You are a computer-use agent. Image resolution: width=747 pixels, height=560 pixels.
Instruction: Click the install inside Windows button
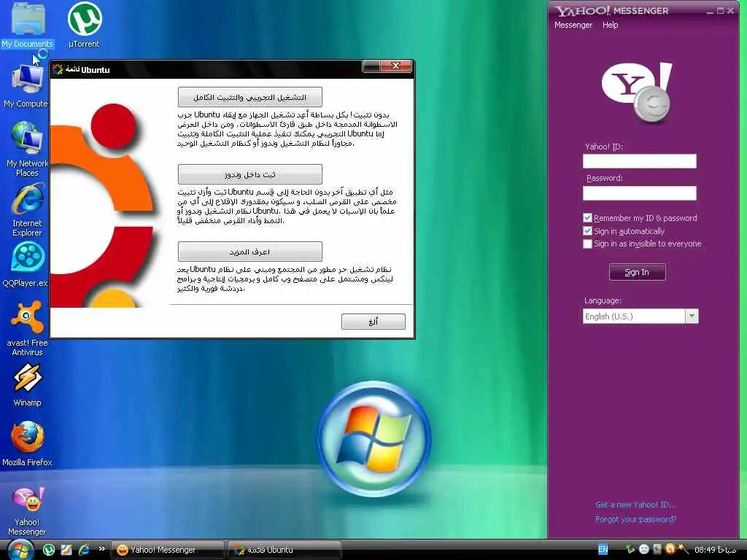249,174
